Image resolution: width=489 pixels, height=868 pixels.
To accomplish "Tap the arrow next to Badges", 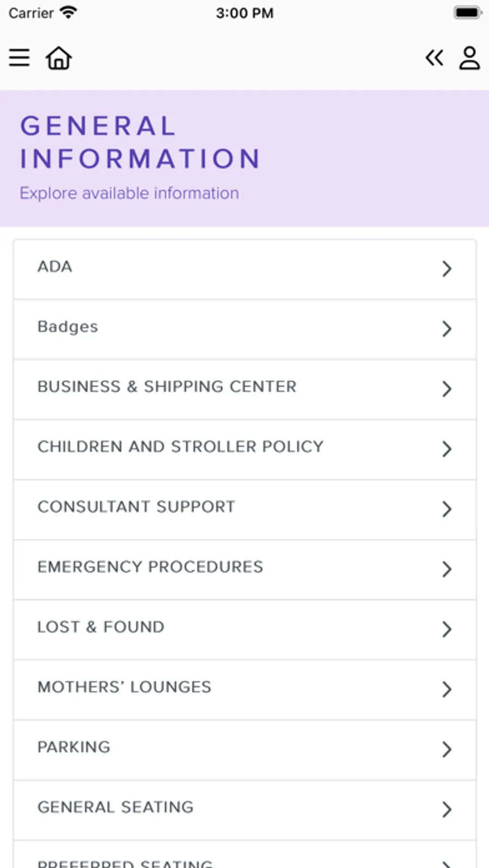I will pyautogui.click(x=447, y=329).
